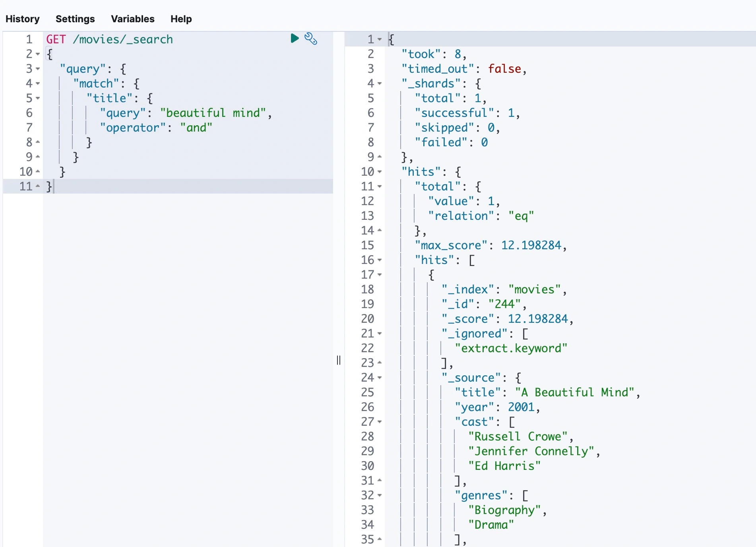The width and height of the screenshot is (756, 547).
Task: Collapse the "genres" array in response
Action: (380, 495)
